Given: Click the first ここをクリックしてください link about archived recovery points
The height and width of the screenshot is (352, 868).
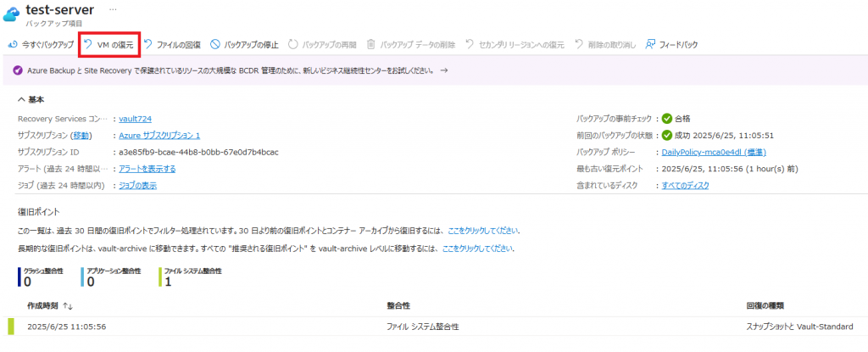Looking at the screenshot, I should [484, 231].
